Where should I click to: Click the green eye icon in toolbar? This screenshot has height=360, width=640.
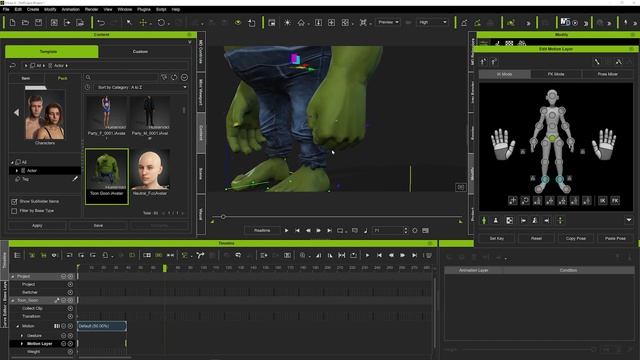tap(238, 22)
